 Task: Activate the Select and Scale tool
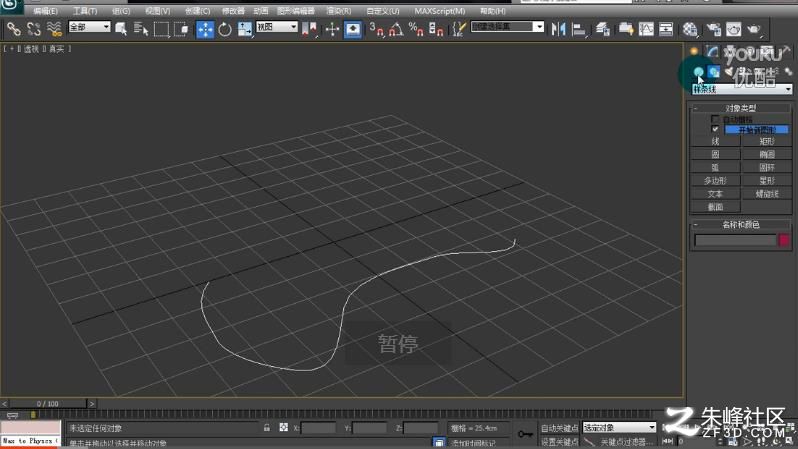[245, 29]
